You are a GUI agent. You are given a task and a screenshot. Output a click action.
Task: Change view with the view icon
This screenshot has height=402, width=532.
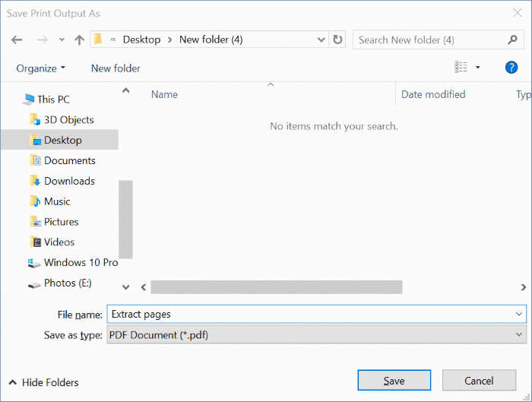point(461,67)
